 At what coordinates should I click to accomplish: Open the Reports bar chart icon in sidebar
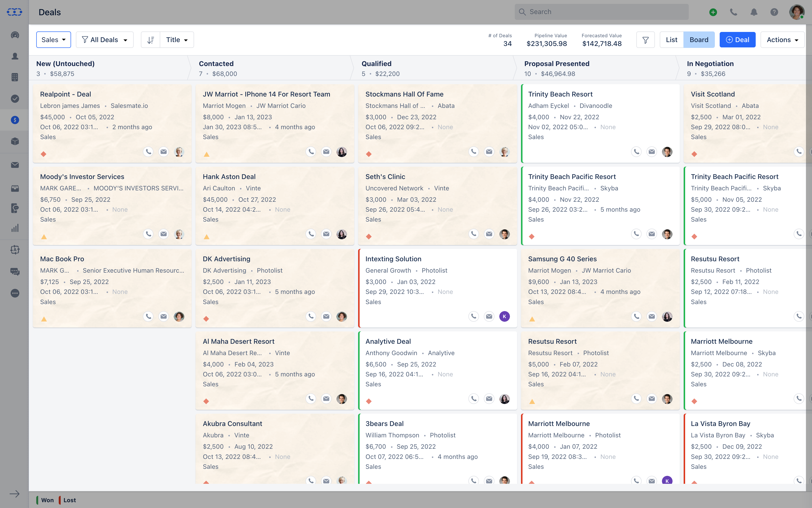point(15,228)
